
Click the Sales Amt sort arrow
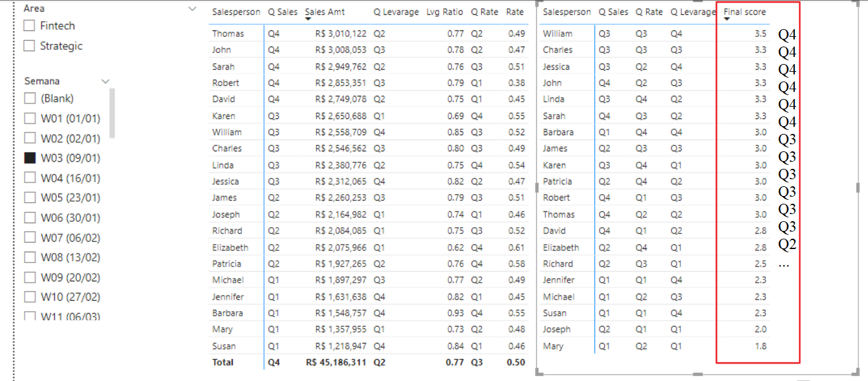309,19
